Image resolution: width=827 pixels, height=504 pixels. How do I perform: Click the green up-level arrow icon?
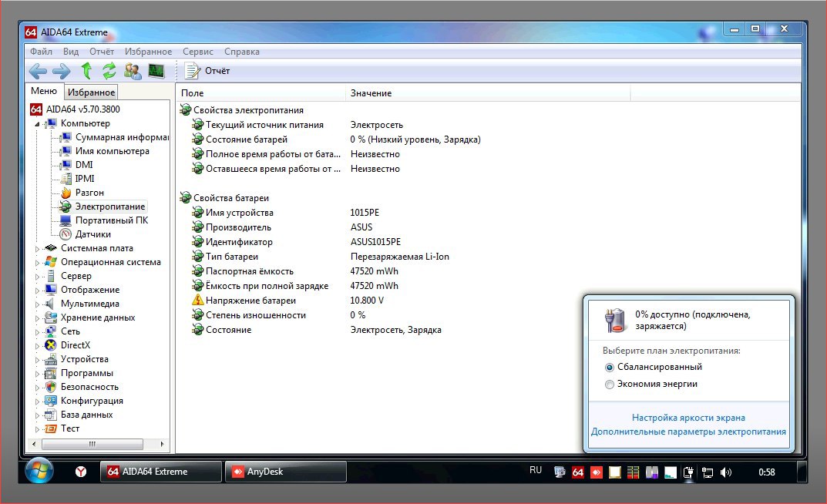[86, 71]
